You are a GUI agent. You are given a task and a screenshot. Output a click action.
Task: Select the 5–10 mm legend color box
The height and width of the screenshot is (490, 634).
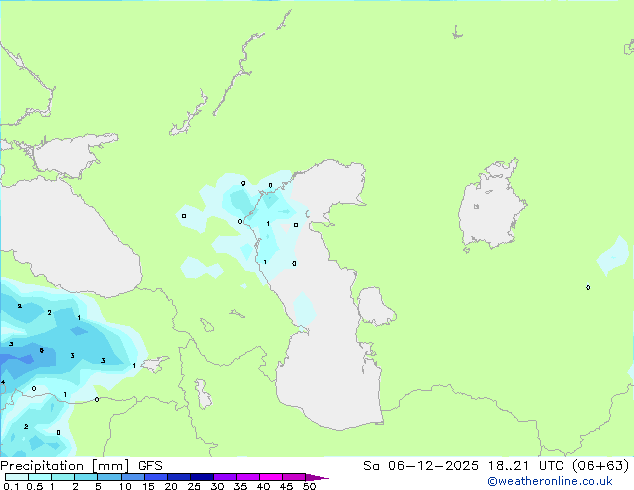109,477
